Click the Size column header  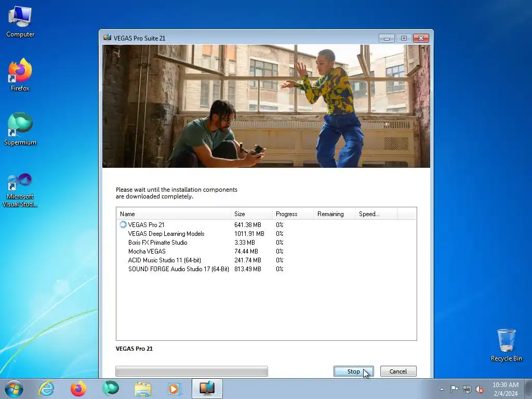[x=251, y=214]
